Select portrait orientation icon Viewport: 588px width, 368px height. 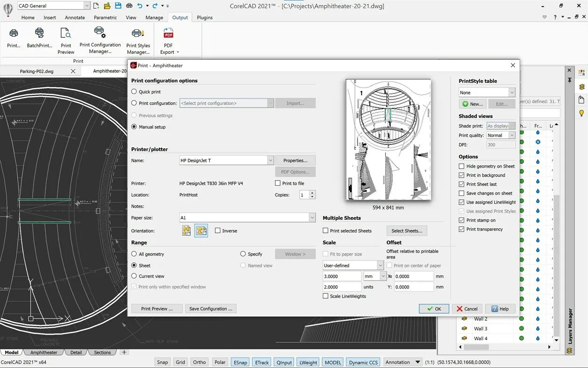coord(187,231)
